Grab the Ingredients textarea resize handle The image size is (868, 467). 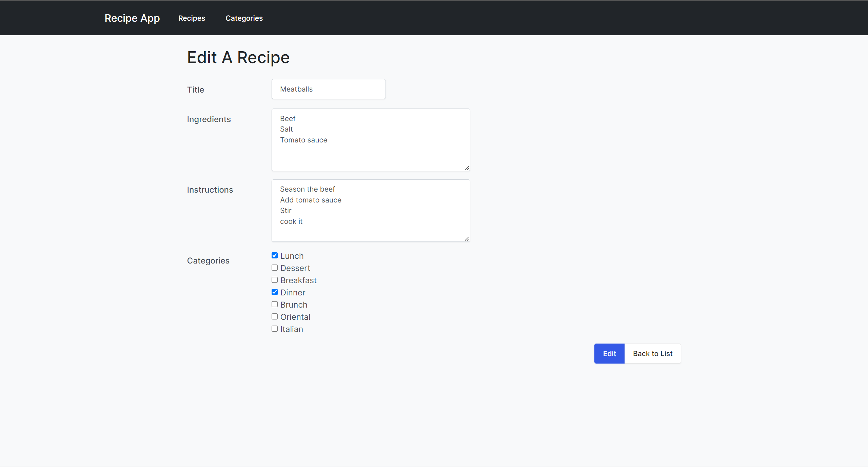pyautogui.click(x=467, y=168)
